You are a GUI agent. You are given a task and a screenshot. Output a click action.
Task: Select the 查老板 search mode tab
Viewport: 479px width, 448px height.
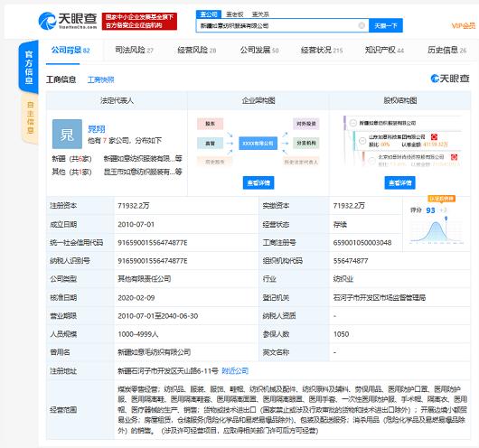[x=235, y=14]
